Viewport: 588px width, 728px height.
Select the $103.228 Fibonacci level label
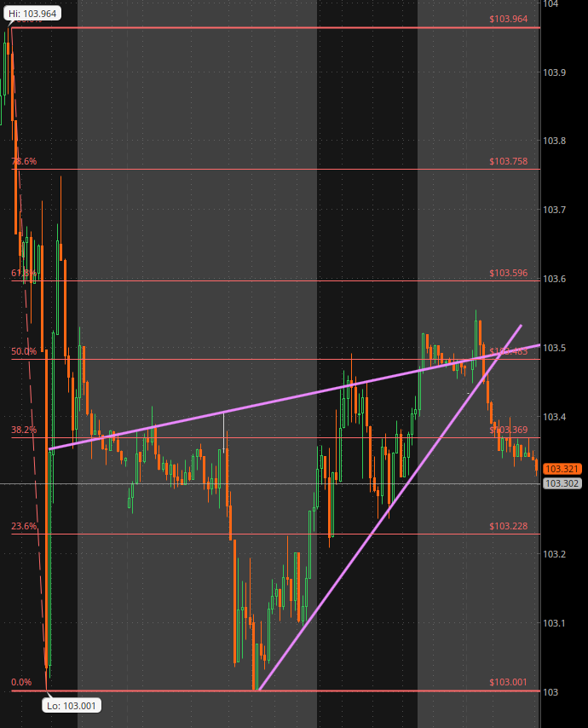tap(508, 526)
